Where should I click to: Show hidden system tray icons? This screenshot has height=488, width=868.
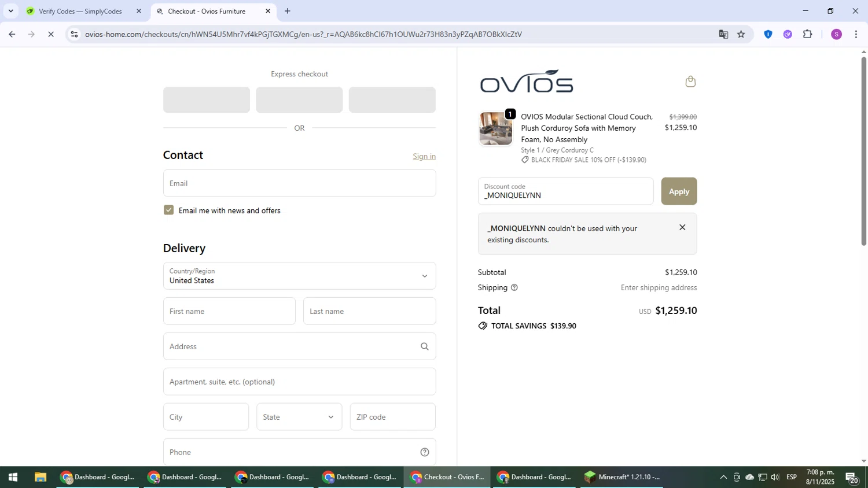723,477
